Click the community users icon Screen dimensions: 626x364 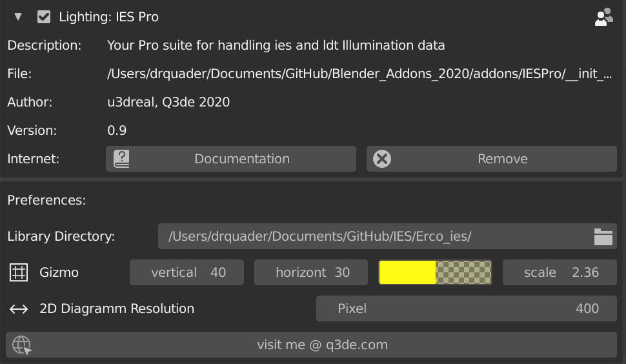[603, 17]
